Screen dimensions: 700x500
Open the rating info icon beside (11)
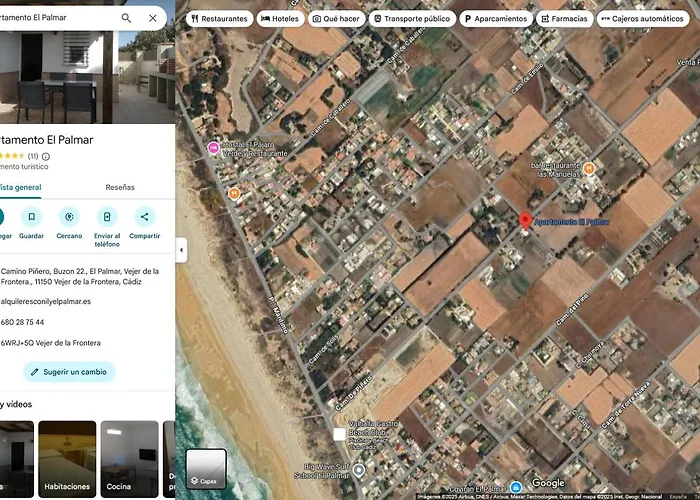pyautogui.click(x=46, y=156)
